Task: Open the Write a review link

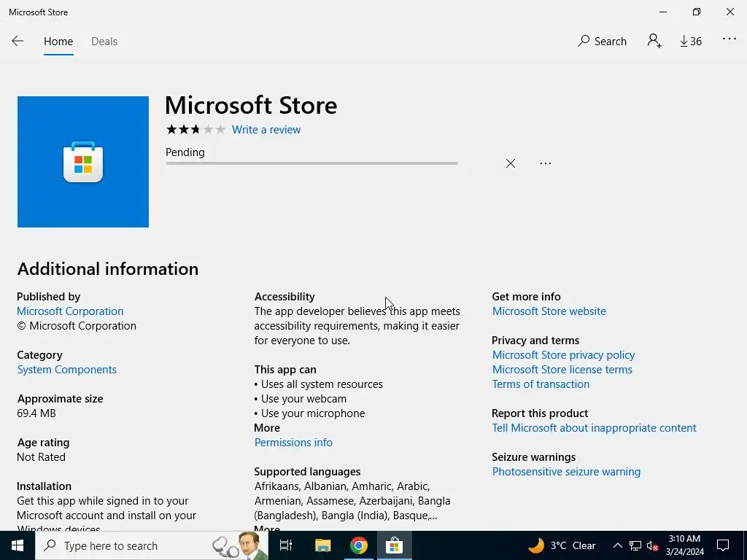Action: point(266,130)
